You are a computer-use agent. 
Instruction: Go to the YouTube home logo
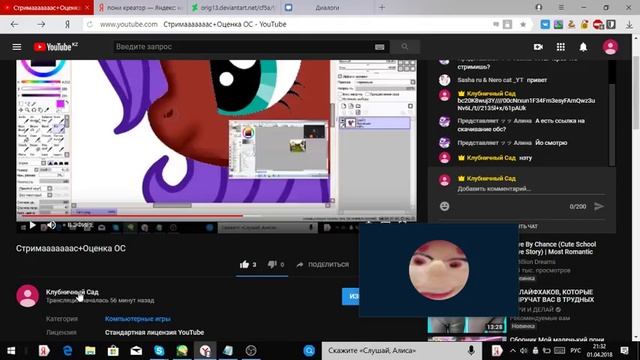coord(56,47)
